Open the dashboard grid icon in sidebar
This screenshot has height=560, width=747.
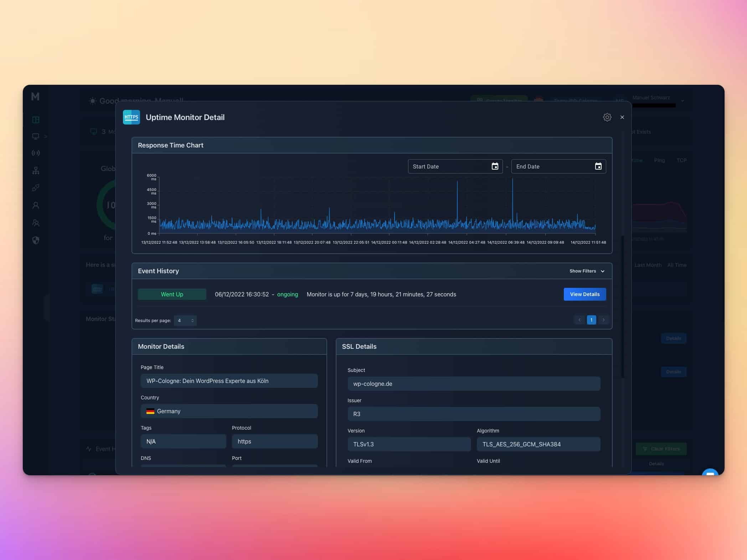coord(36,120)
